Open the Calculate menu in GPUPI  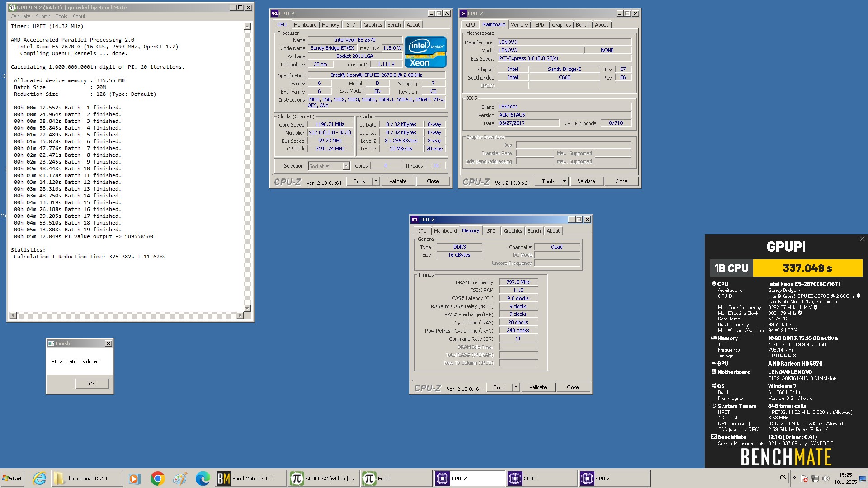20,16
